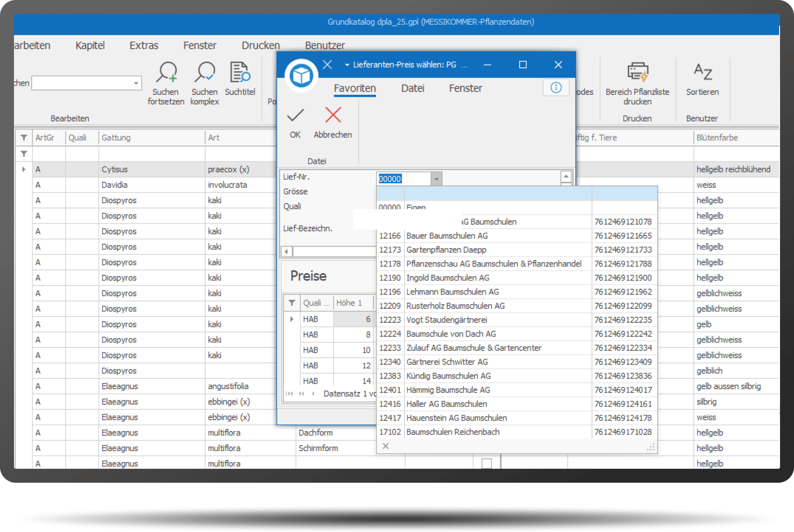Select supplier Lehmann Baumschulen AG
Image resolution: width=794 pixels, height=532 pixels.
pos(516,292)
